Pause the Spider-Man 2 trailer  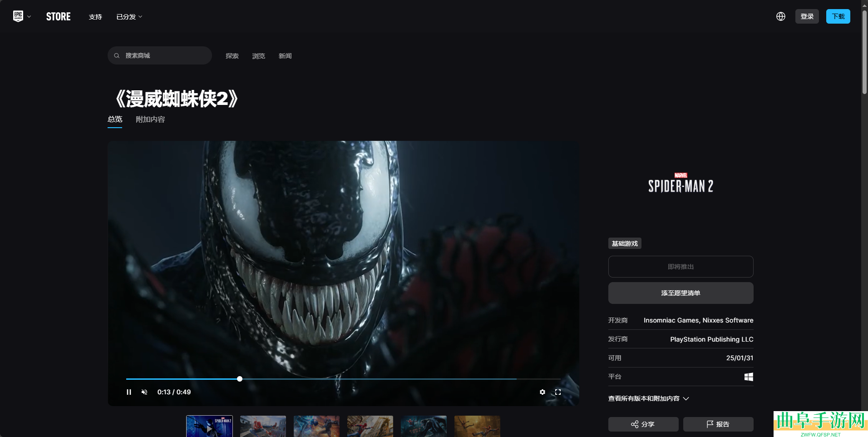(129, 392)
